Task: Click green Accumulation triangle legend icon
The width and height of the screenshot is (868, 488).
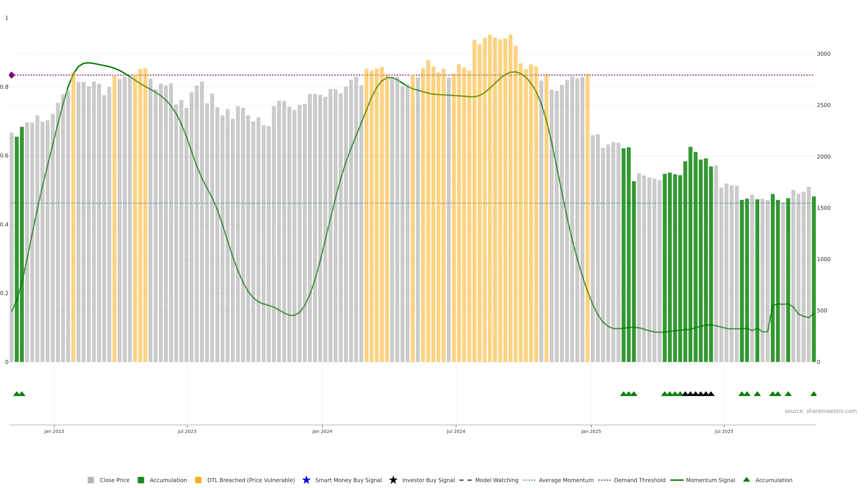Action: coord(746,480)
